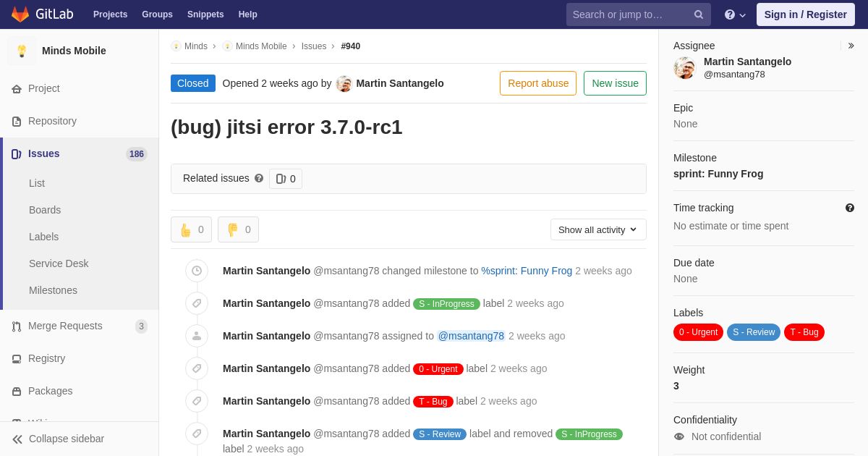
Task: Click the thumbs up emoji button
Action: 191,229
